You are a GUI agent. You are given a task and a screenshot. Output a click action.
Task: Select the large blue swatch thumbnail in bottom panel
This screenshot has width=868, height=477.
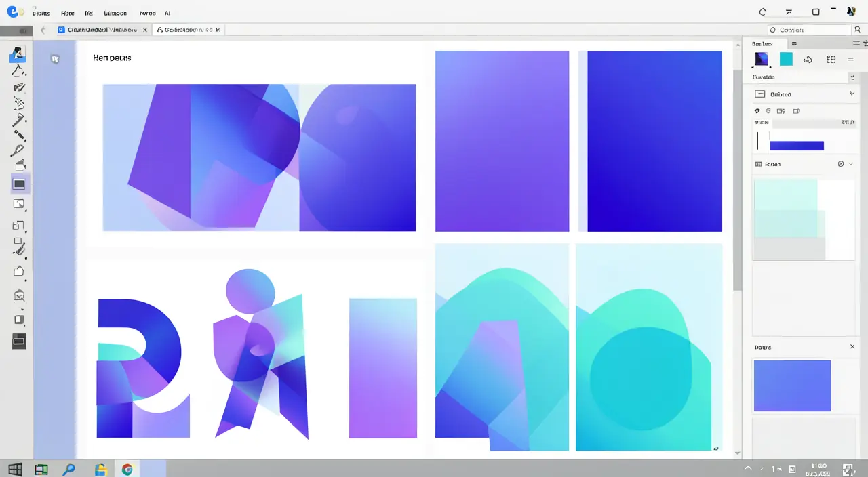[x=792, y=386]
